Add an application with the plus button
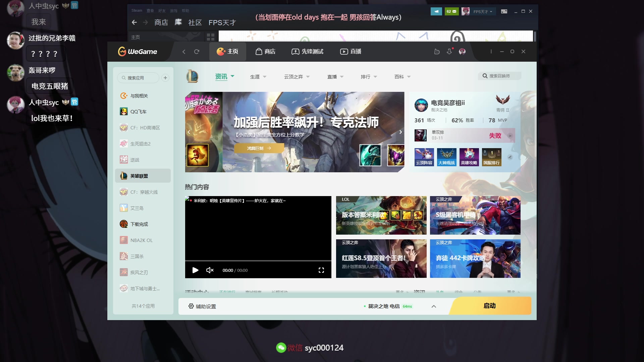This screenshot has height=362, width=644. [165, 78]
